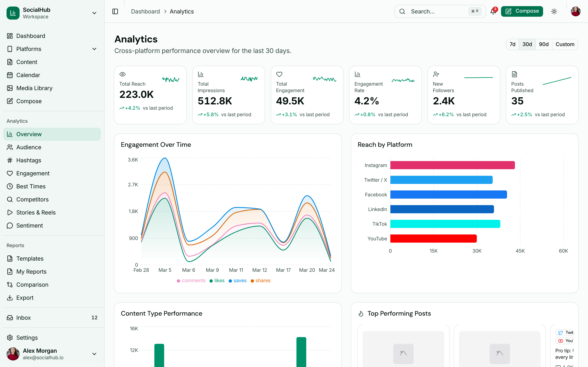Select the Compose pencil icon in sidebar
Viewport: 588px width, 367px height.
(x=10, y=101)
